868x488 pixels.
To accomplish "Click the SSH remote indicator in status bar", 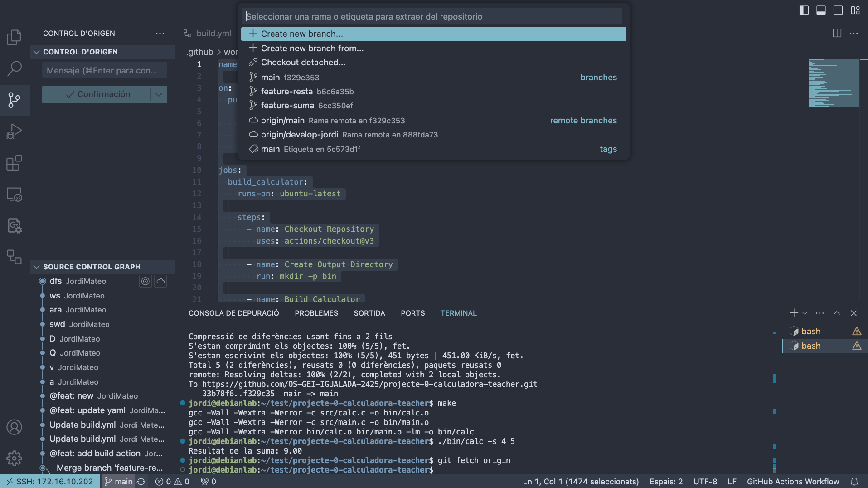I will pos(50,482).
